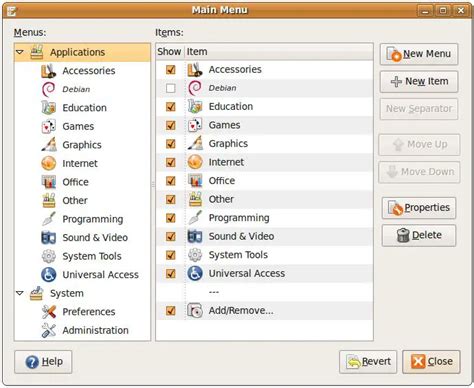Toggle the Graphics show checkbox
474x388 pixels.
(171, 144)
